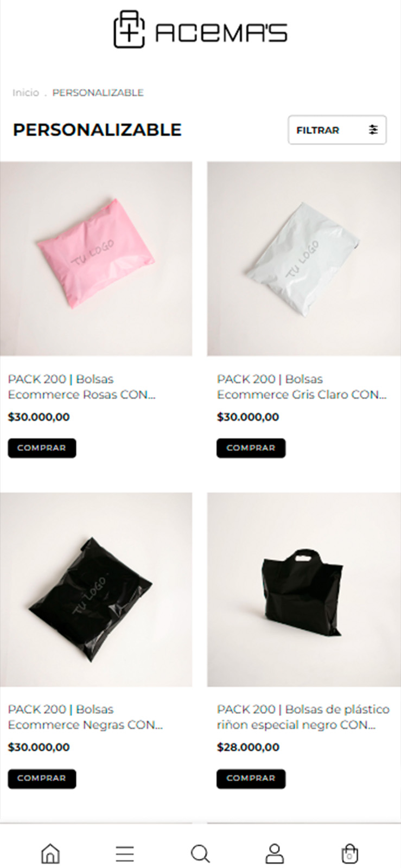Screen dimensions: 401x868
Task: Select the PERSONALIZABLE breadcrumb item
Action: 98,92
